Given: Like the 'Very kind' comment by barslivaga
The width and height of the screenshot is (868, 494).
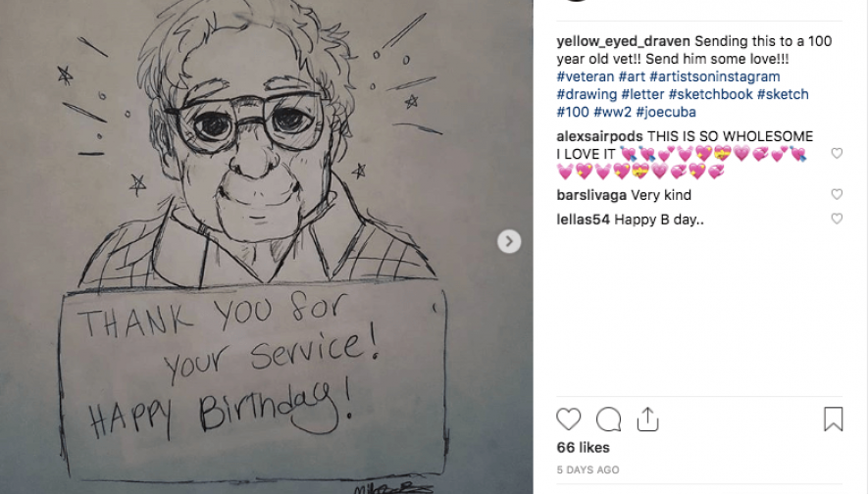Looking at the screenshot, I should [x=837, y=195].
